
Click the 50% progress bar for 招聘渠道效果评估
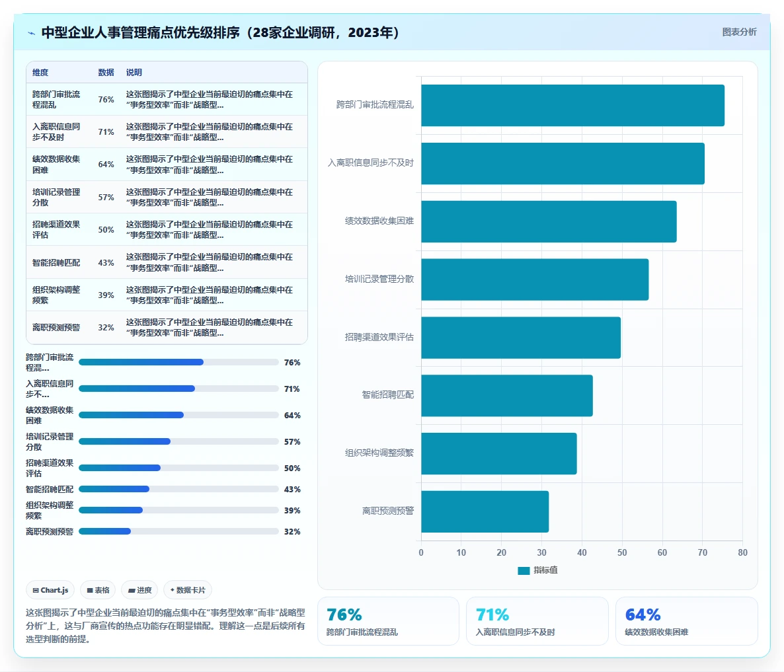178,468
